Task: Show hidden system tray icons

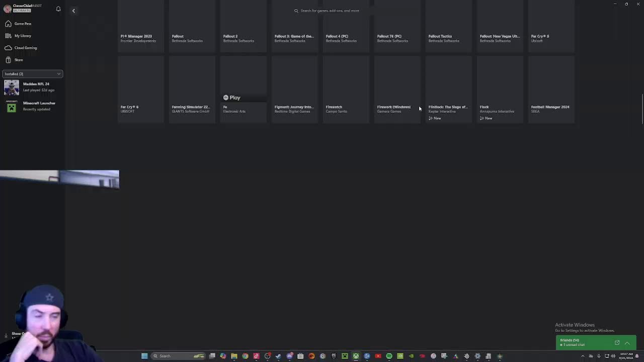Action: [x=583, y=356]
